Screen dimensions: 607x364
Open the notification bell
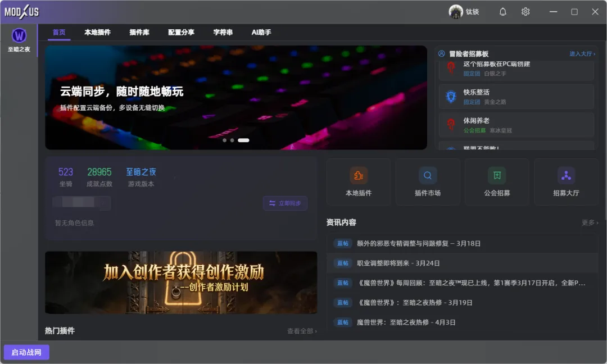click(502, 12)
